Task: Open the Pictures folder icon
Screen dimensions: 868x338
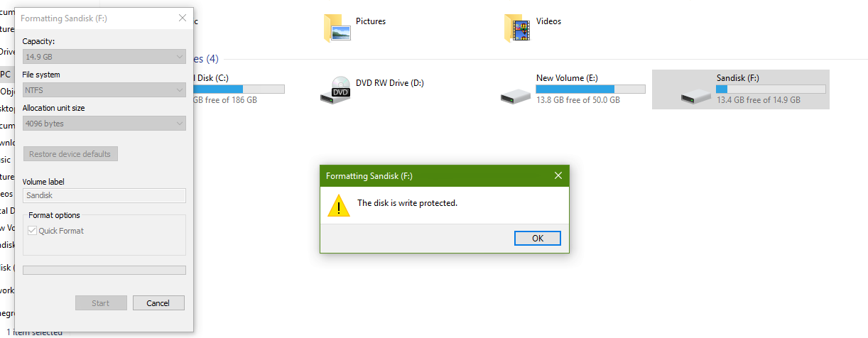Action: pos(337,27)
